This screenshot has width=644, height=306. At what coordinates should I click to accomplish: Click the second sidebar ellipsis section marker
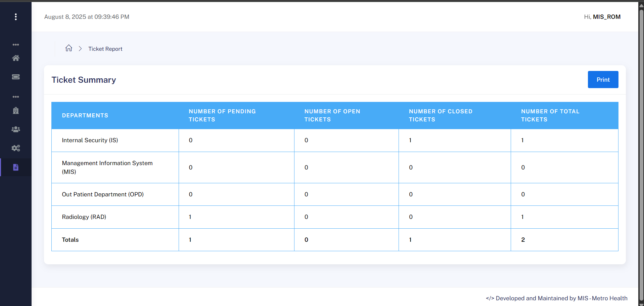click(x=16, y=97)
